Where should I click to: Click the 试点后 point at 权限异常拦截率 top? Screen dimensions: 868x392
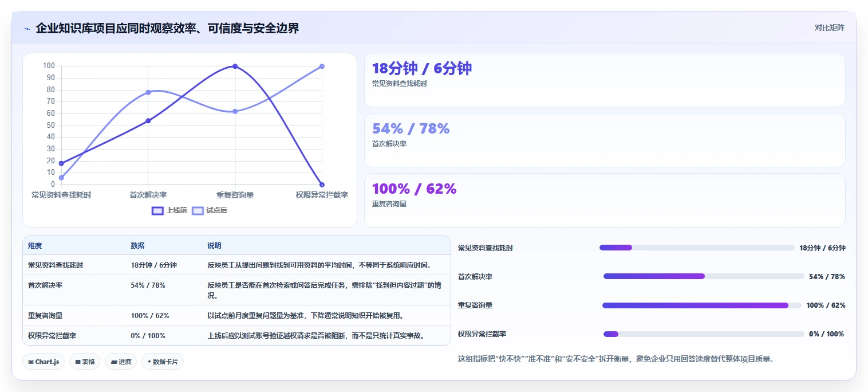(322, 66)
